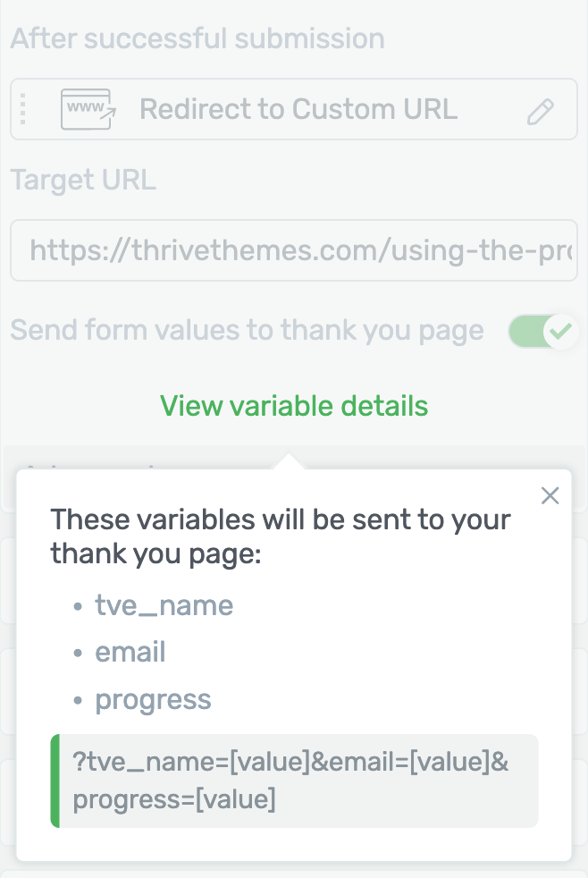This screenshot has width=588, height=878.
Task: Click the green accent bar of the code block
Action: [55, 781]
